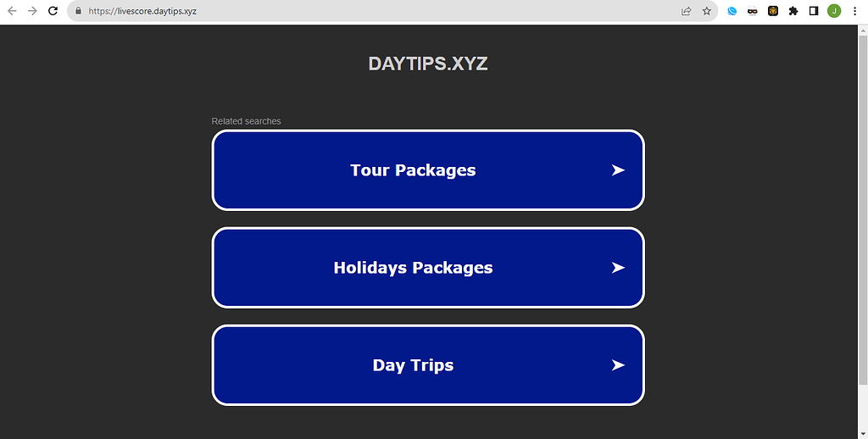Open Chrome three-dot menu
Image resolution: width=868 pixels, height=439 pixels.
click(854, 11)
